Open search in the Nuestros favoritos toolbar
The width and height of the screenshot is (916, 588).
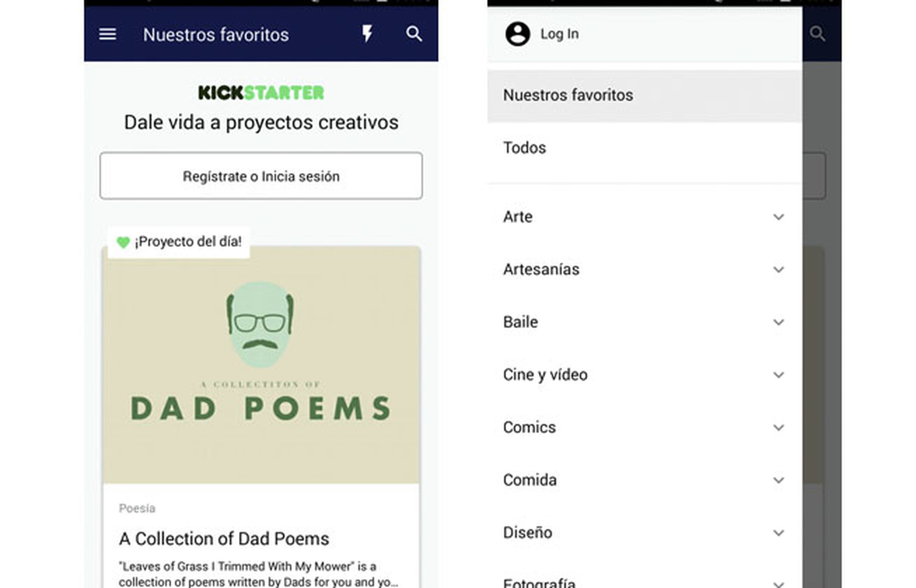[414, 34]
